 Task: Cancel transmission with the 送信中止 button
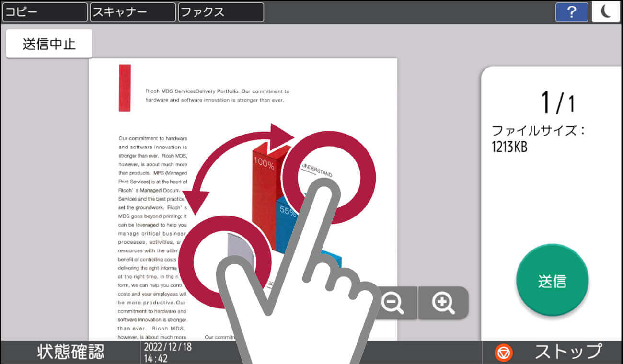(48, 43)
